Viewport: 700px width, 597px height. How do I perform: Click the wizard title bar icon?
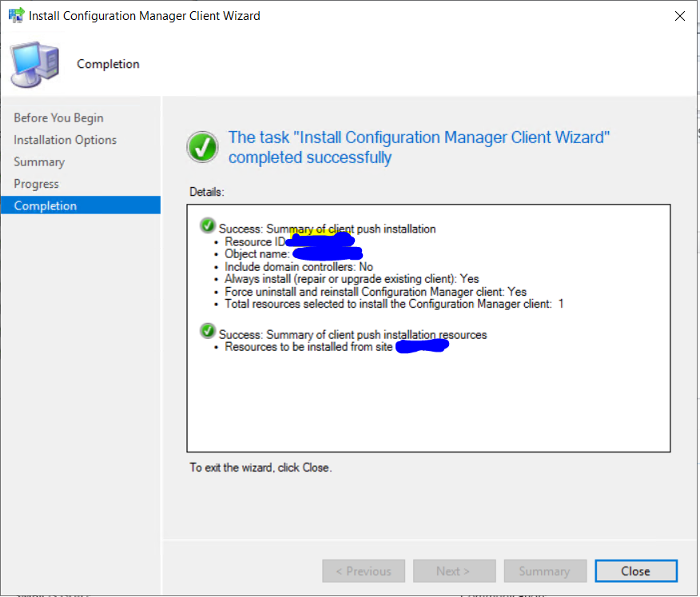(16, 16)
